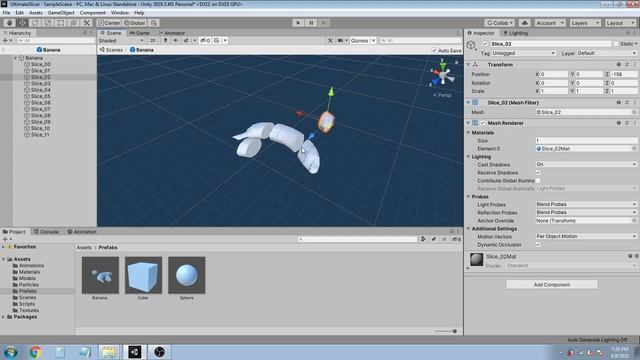Open the Lighting tab
The height and width of the screenshot is (360, 640).
(x=516, y=33)
